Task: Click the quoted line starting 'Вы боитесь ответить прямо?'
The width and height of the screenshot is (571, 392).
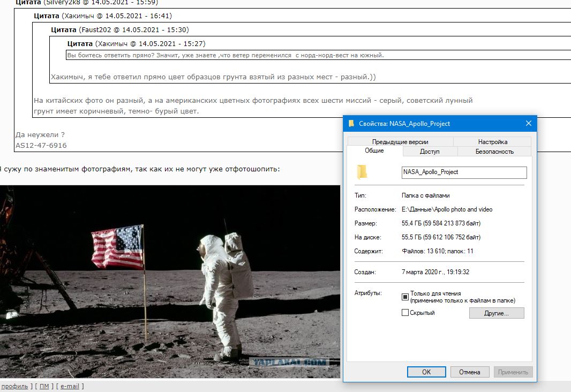Action: pos(226,55)
